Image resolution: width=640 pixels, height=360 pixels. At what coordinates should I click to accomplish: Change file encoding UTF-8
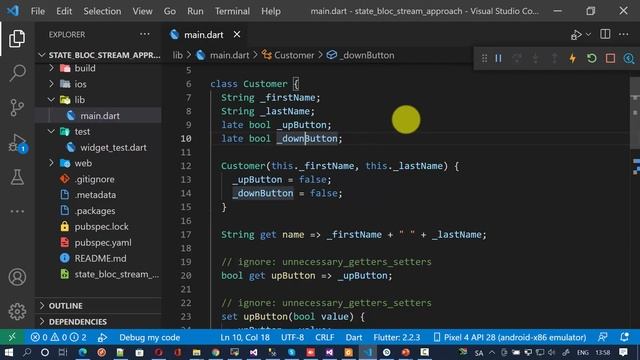(x=292, y=338)
